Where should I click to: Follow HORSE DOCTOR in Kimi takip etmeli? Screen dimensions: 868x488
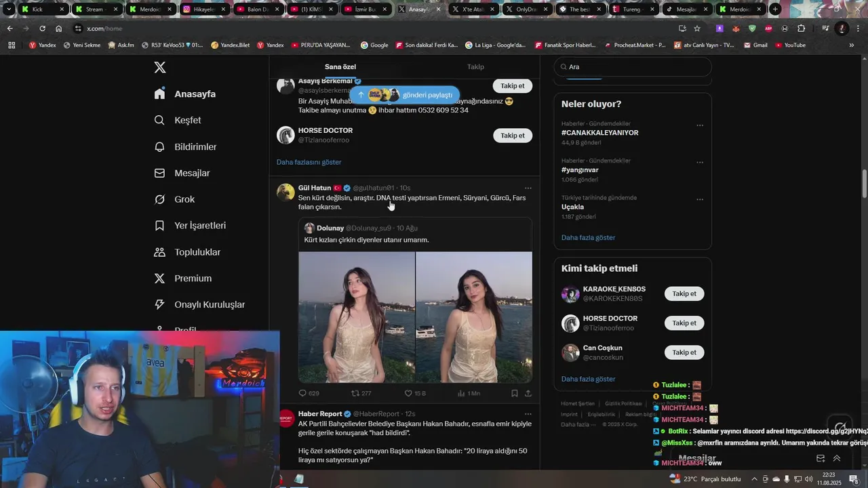pos(684,323)
